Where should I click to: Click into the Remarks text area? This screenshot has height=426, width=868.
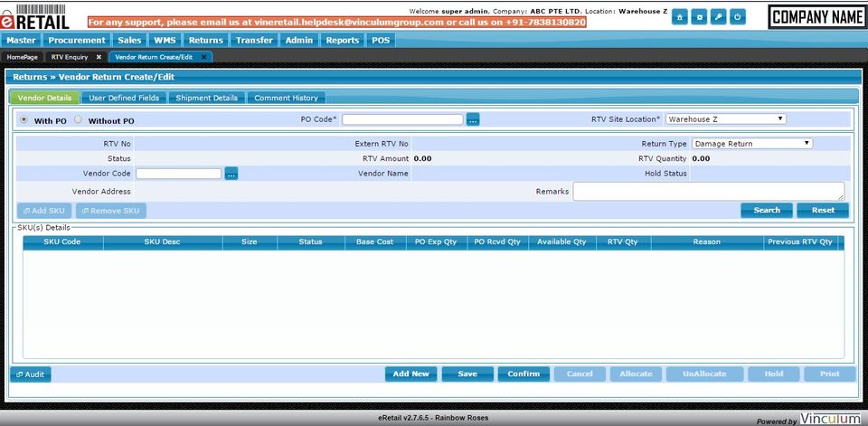click(x=709, y=191)
